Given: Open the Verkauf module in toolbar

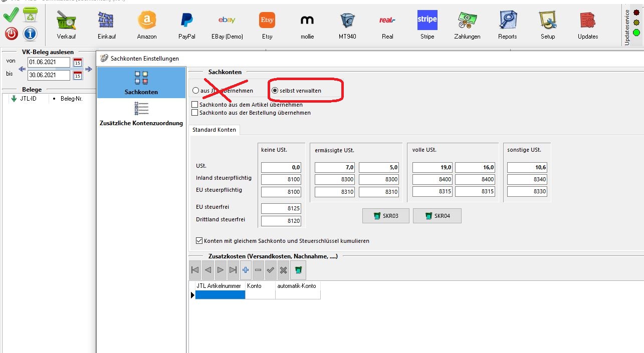Looking at the screenshot, I should (x=66, y=24).
